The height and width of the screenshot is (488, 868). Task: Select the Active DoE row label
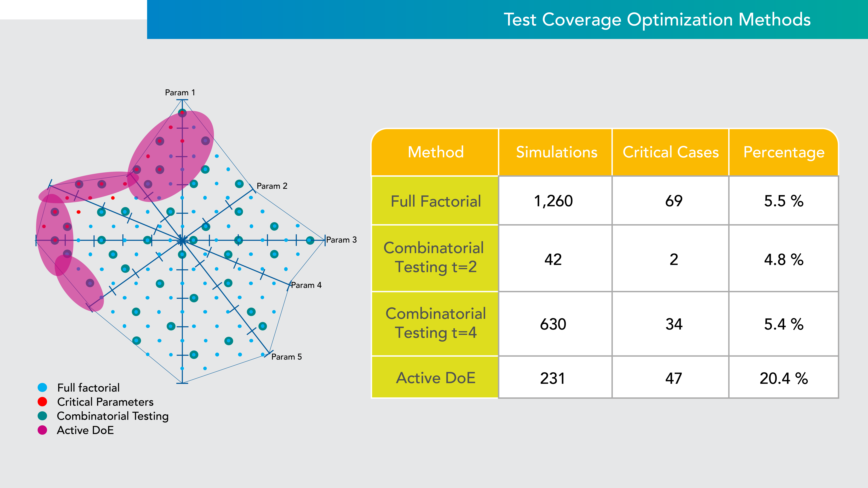coord(435,378)
